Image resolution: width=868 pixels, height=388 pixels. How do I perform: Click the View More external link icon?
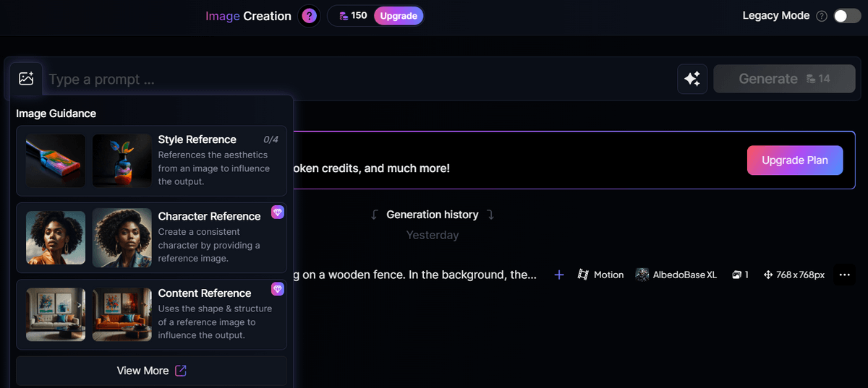click(181, 371)
